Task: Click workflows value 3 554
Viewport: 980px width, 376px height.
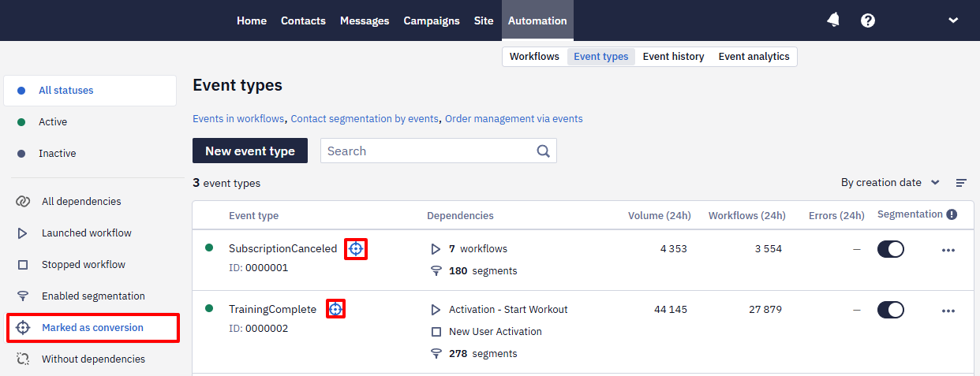Action: (x=768, y=249)
